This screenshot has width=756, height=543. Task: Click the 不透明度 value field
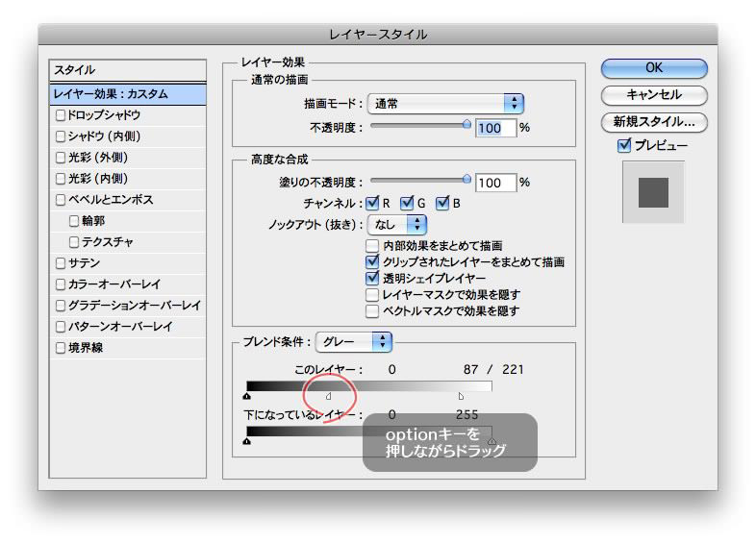(x=495, y=128)
